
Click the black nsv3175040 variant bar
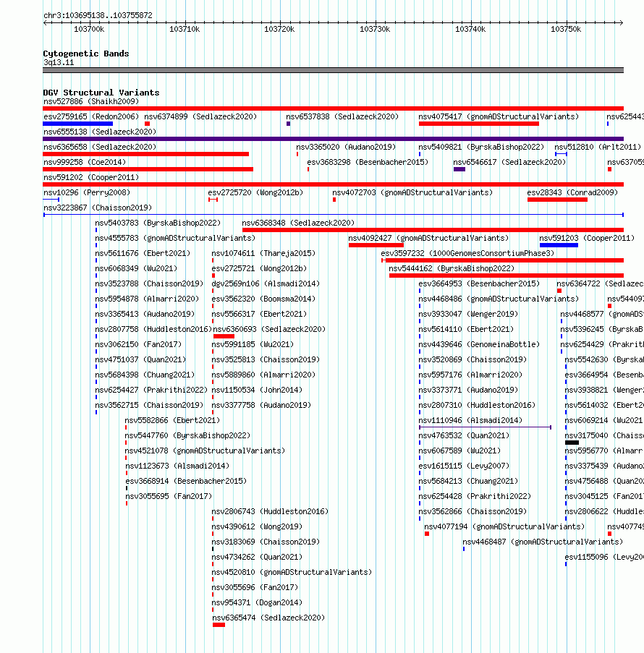point(572,443)
